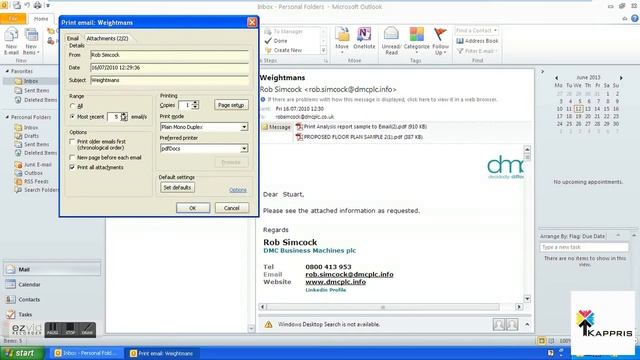Click the Outlook Help question mark icon
640x360 pixels.
click(x=635, y=18)
